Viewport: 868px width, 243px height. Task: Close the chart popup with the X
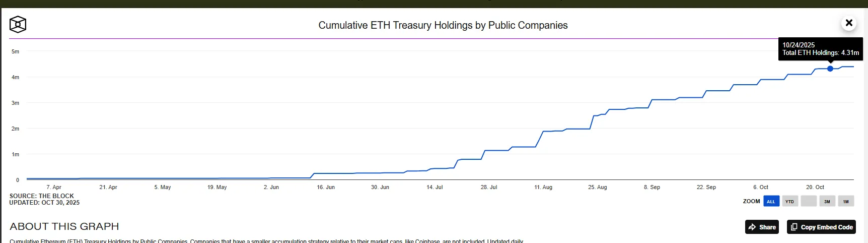point(849,23)
